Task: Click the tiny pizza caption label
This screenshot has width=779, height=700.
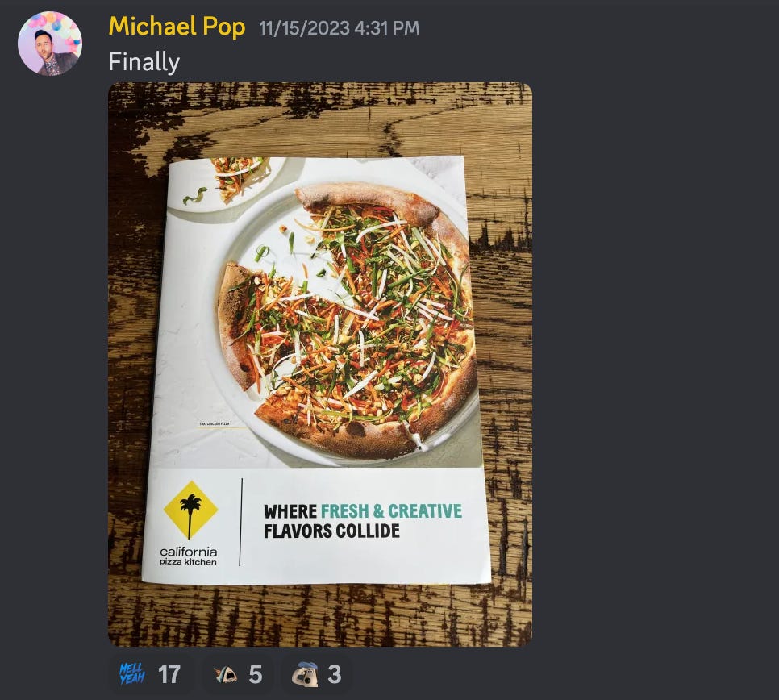Action: [x=215, y=423]
